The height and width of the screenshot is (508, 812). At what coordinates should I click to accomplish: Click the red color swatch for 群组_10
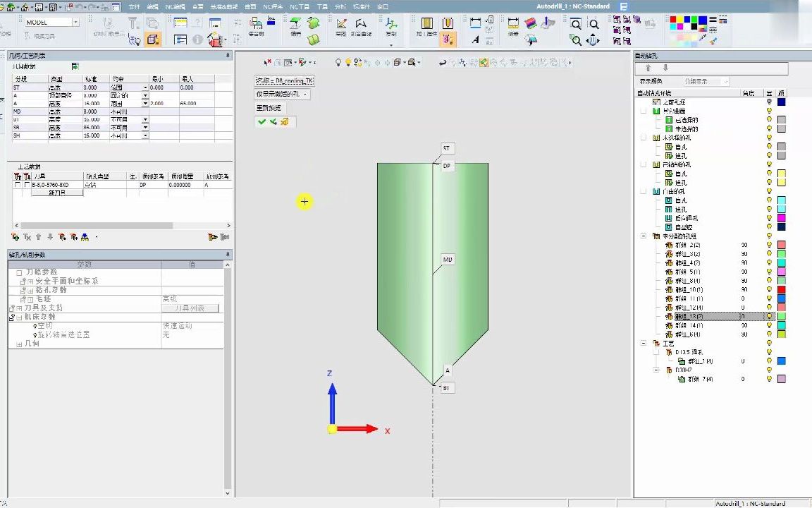tap(781, 290)
